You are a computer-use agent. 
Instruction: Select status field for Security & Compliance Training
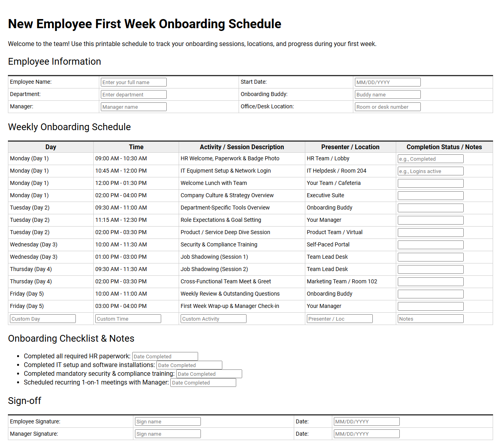click(x=431, y=245)
